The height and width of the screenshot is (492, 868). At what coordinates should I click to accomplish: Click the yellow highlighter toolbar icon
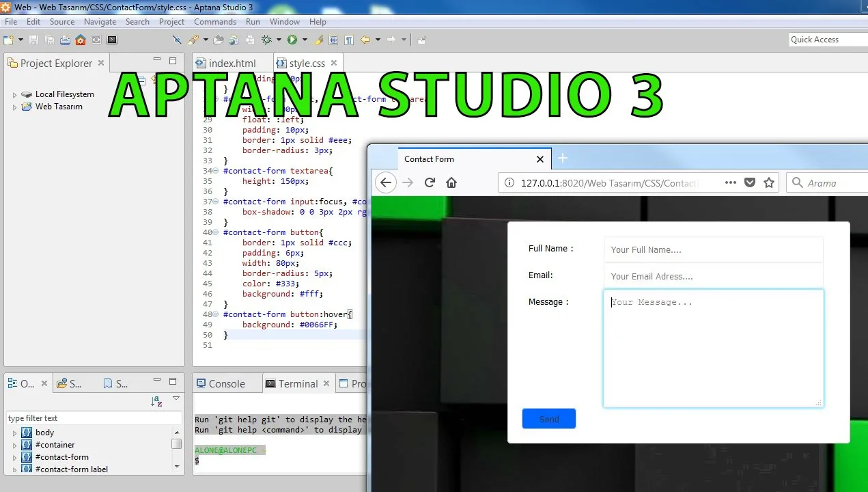pos(318,40)
